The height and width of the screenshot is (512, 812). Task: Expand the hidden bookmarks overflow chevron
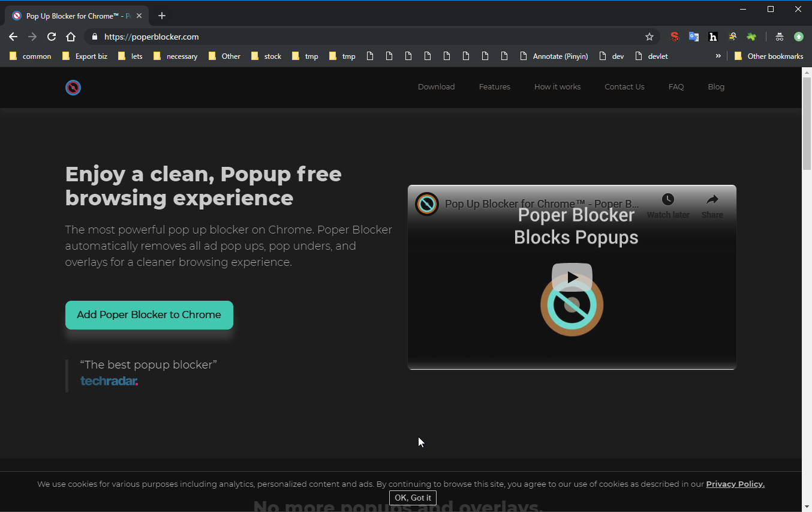pos(718,56)
